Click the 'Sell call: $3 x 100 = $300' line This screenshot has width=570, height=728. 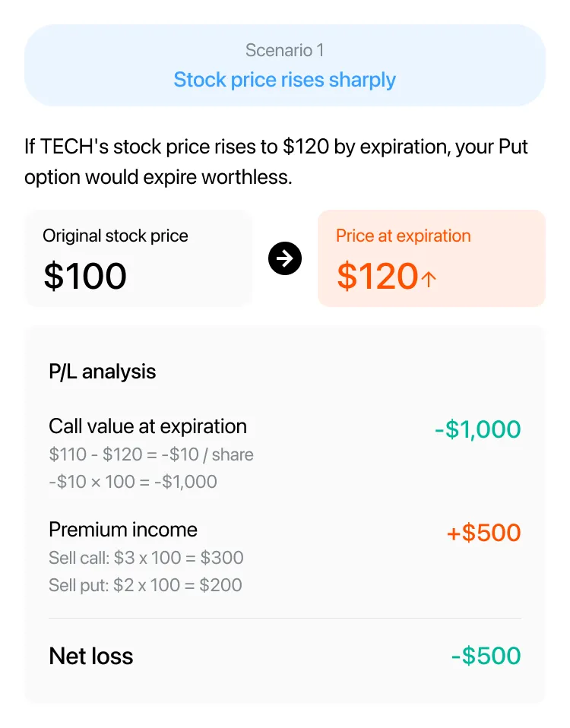tap(146, 558)
